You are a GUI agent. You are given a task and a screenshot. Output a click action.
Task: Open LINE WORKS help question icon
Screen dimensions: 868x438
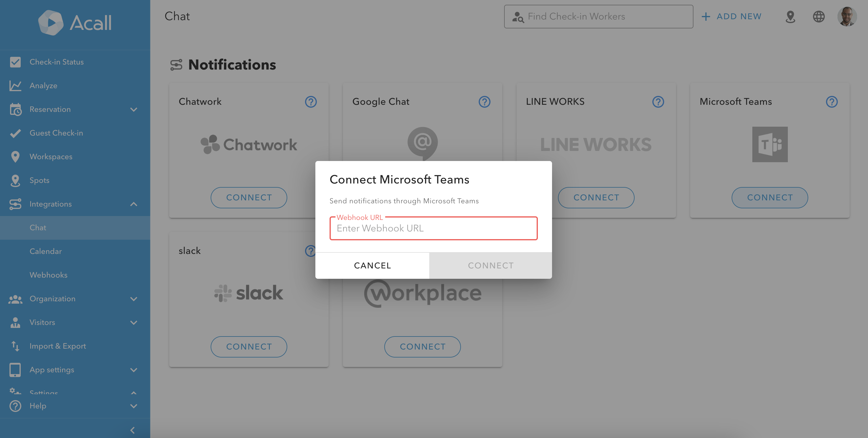pos(658,102)
